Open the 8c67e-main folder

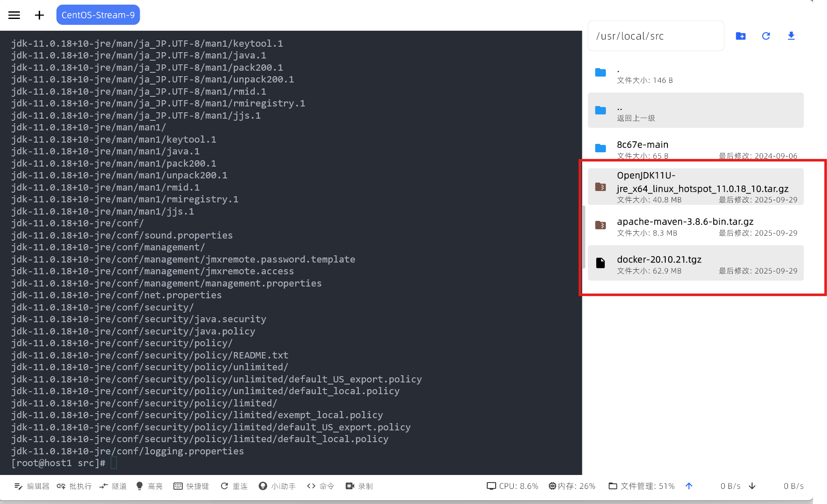[696, 148]
